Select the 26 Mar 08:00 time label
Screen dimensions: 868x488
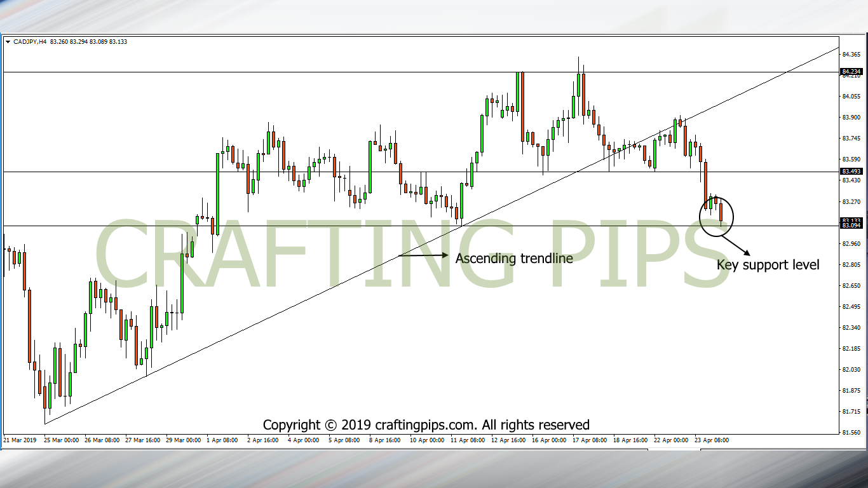102,440
